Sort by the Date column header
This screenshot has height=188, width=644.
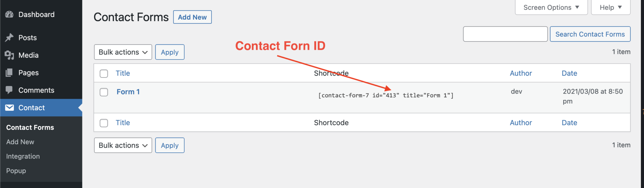[569, 73]
